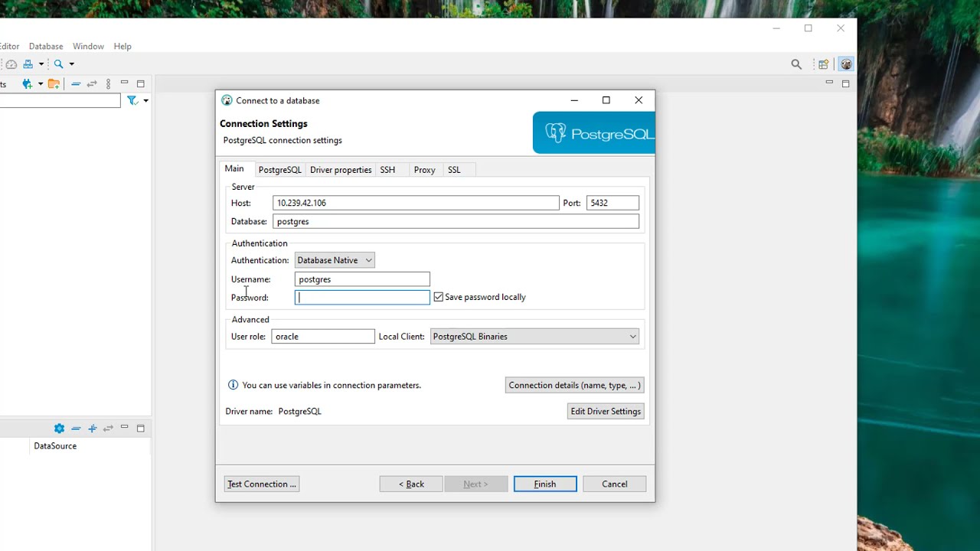Open the dashboard gauge icon in toolbar
980x551 pixels.
click(x=11, y=64)
